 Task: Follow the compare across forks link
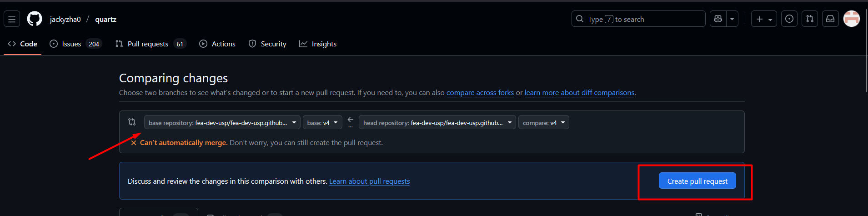(480, 93)
